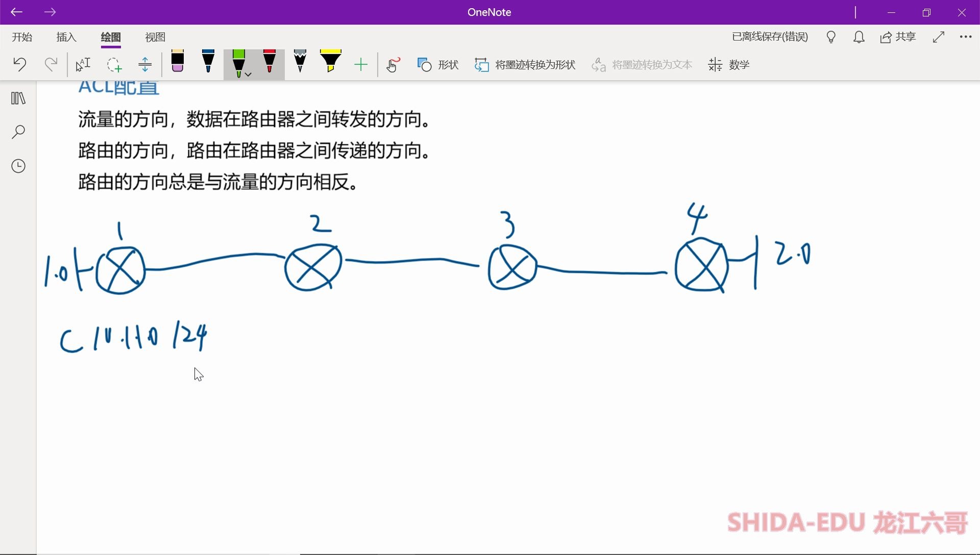Viewport: 980px width, 555px height.
Task: Switch to the 开始 tab
Action: pos(21,37)
